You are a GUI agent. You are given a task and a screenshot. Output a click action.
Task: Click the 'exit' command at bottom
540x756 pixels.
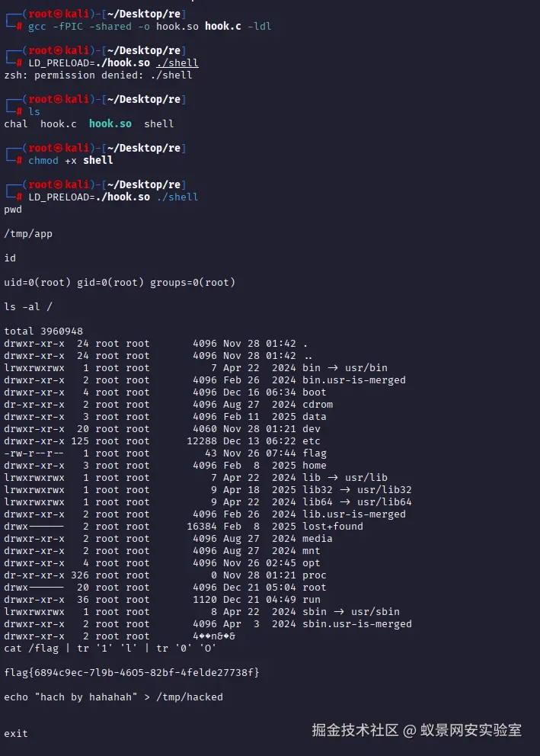tap(16, 733)
